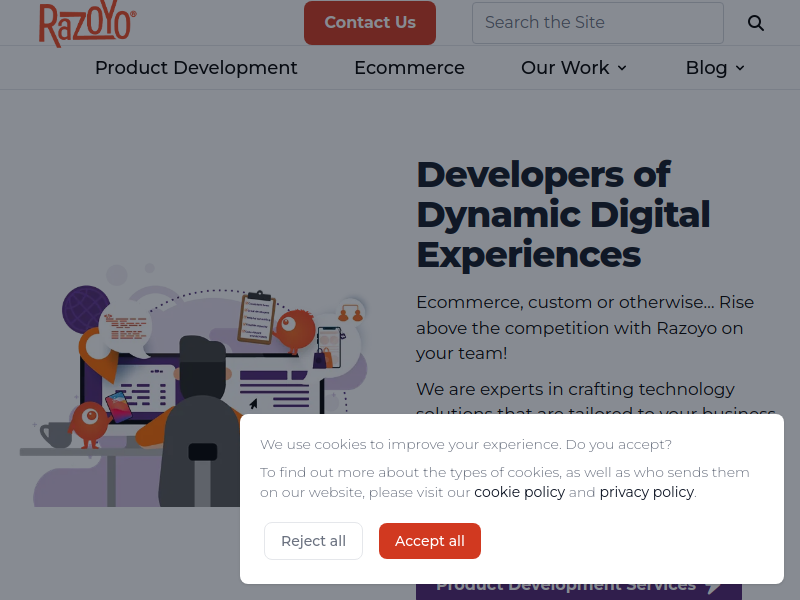Viewport: 800px width, 600px height.
Task: Expand the Our Work dropdown chevron
Action: [x=621, y=68]
